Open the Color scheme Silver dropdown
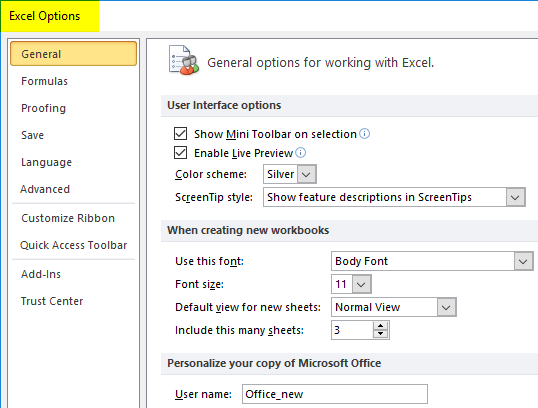Image resolution: width=538 pixels, height=408 pixels. click(x=306, y=174)
